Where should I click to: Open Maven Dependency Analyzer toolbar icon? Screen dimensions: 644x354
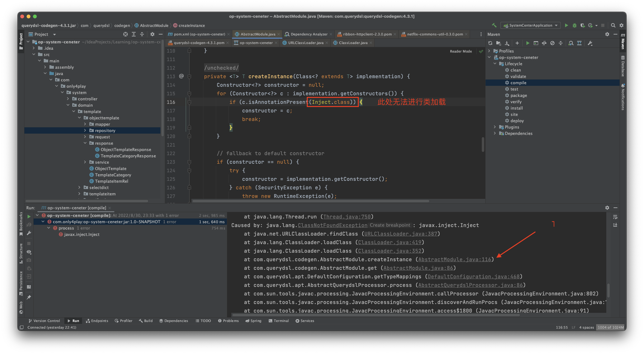571,43
